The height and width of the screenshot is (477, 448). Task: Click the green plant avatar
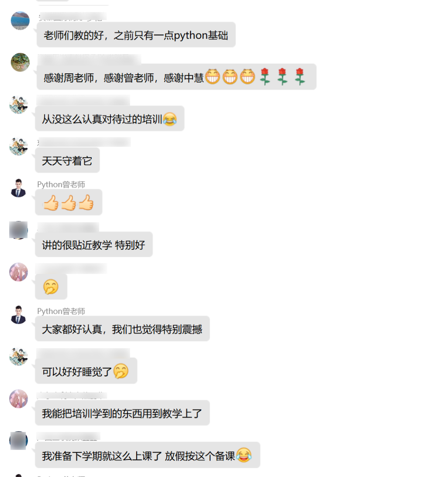click(x=20, y=62)
